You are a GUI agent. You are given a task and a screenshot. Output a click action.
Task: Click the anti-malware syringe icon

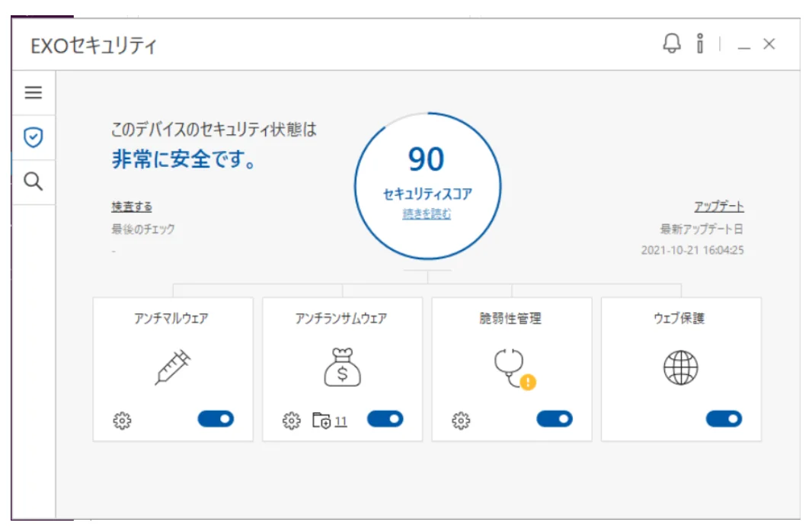[173, 367]
